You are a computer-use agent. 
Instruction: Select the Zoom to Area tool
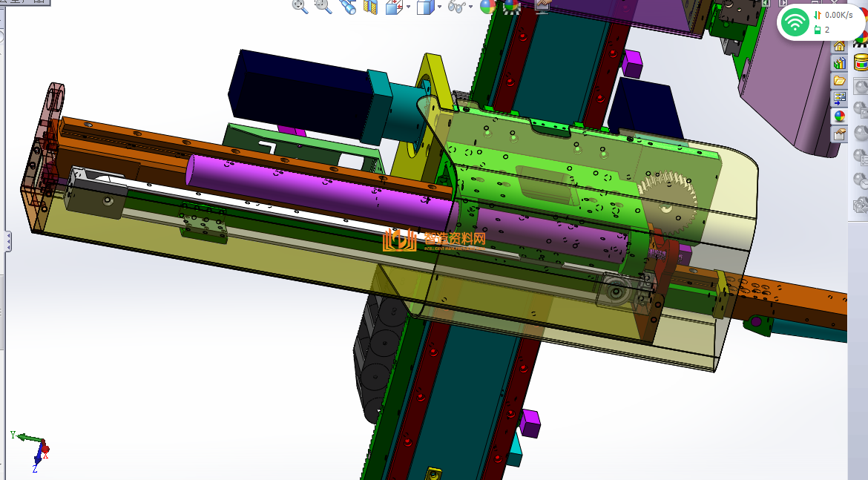point(323,7)
